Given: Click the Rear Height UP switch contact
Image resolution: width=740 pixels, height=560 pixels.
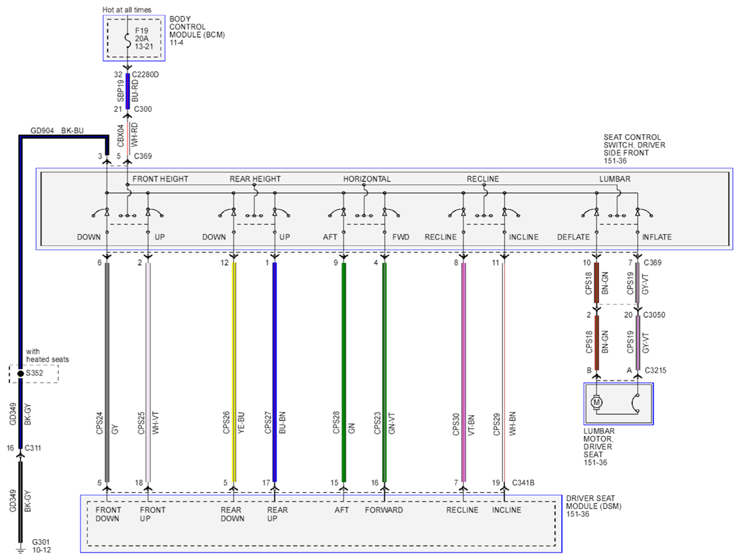Looking at the screenshot, I should pyautogui.click(x=282, y=213).
